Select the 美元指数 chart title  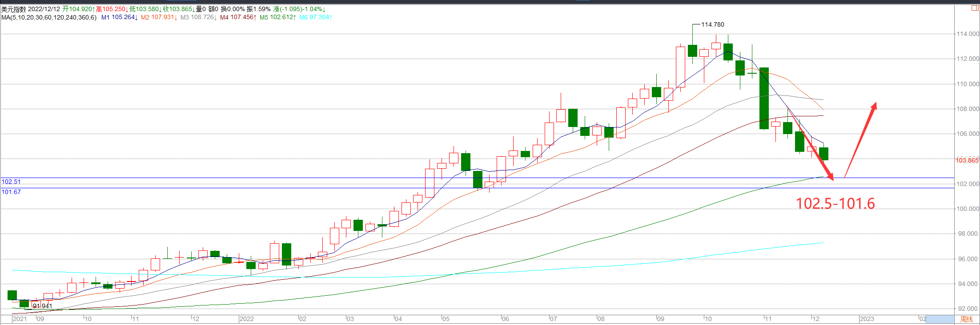pos(13,9)
